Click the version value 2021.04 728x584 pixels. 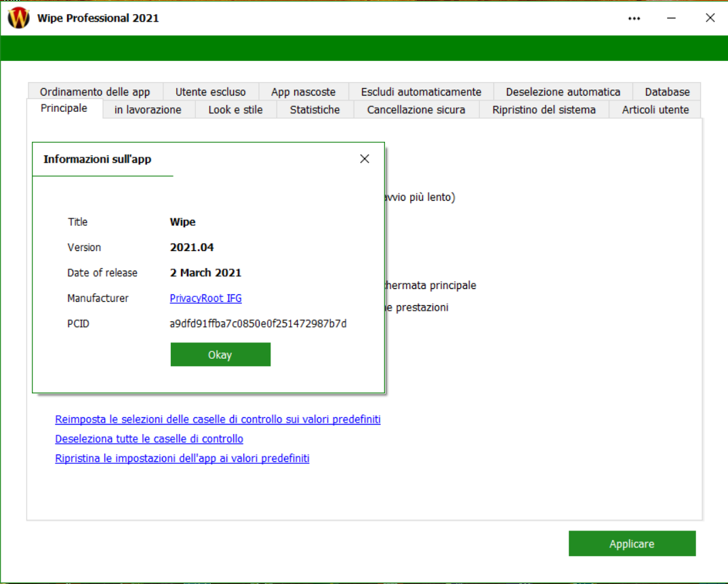pos(192,247)
